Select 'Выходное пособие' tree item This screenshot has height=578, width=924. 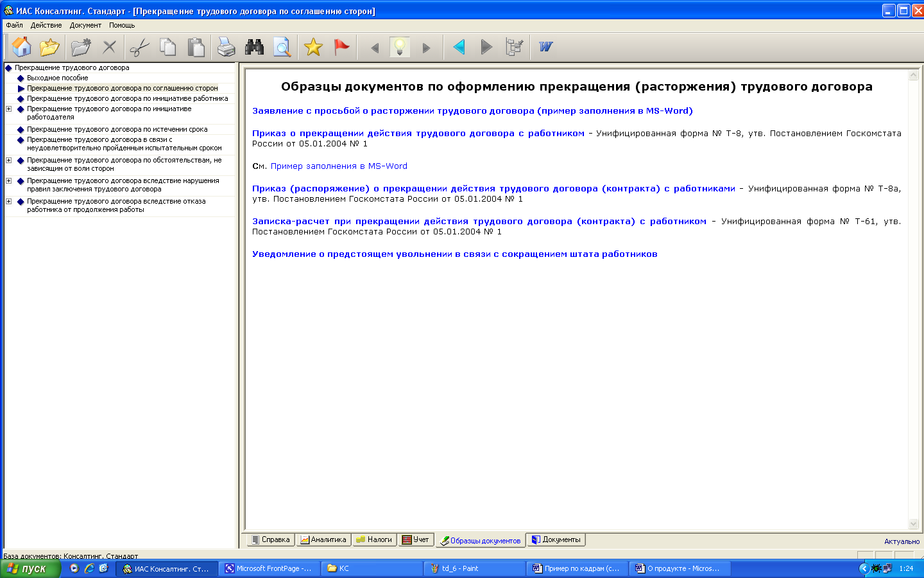[58, 78]
